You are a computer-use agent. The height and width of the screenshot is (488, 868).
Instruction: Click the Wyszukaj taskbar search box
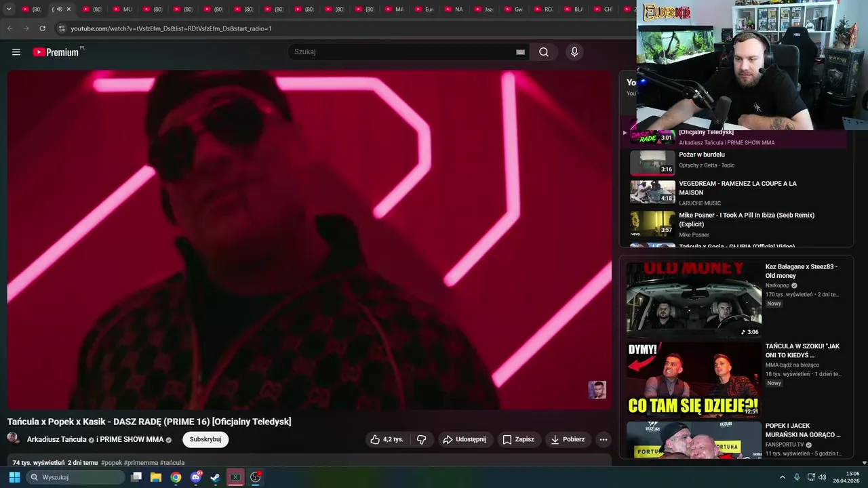tap(75, 477)
